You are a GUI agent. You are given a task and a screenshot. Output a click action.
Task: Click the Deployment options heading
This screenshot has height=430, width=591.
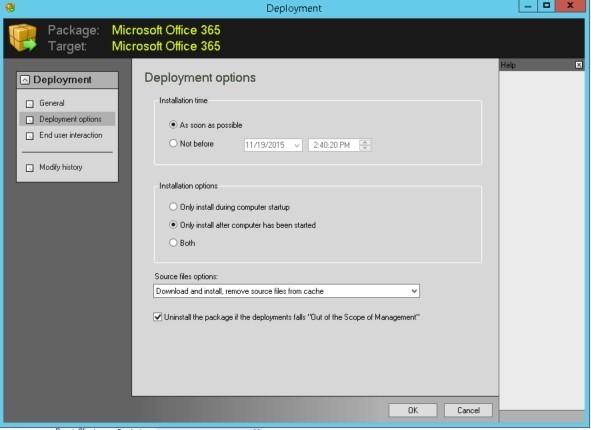coord(200,78)
